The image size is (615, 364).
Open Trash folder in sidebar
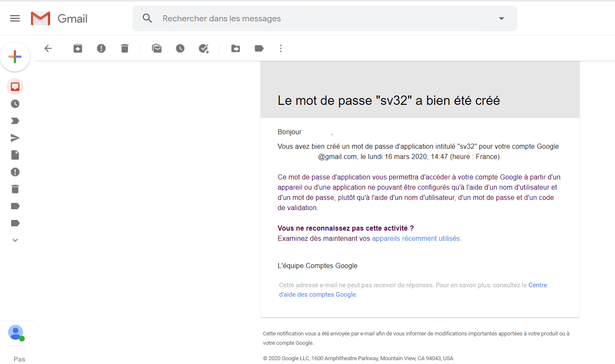tap(15, 189)
